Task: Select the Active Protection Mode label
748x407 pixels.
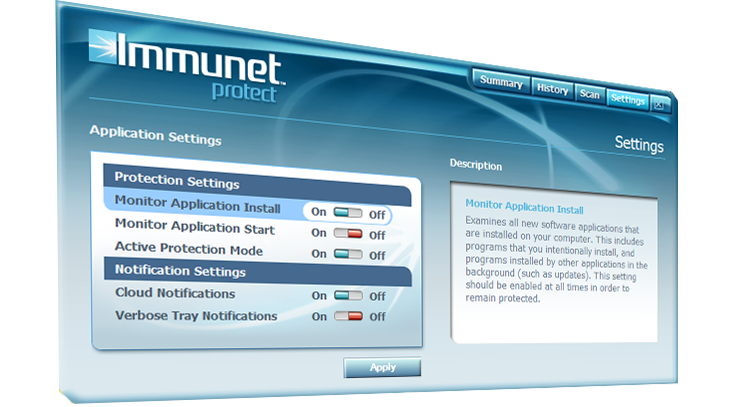Action: coord(188,249)
